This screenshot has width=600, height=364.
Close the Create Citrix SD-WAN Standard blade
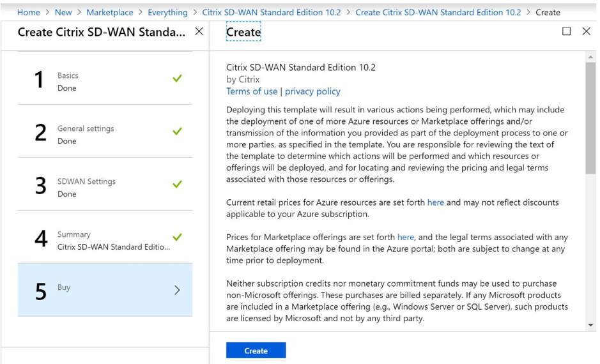pos(199,31)
